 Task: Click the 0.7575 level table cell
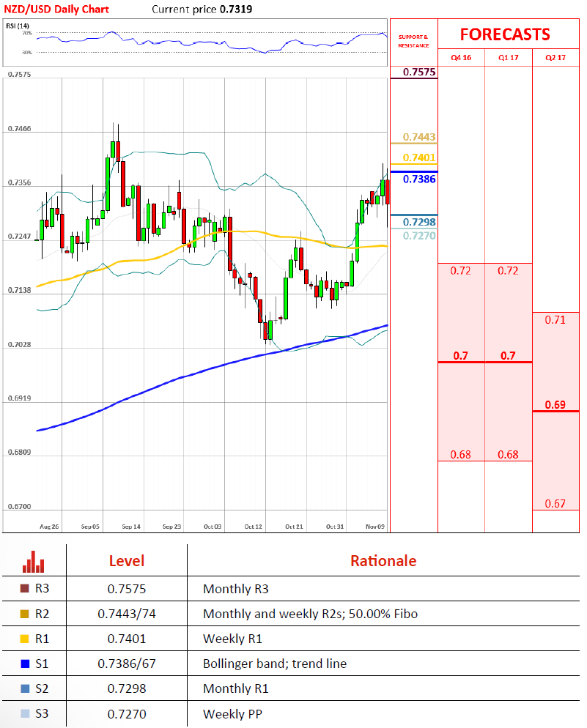(x=127, y=589)
